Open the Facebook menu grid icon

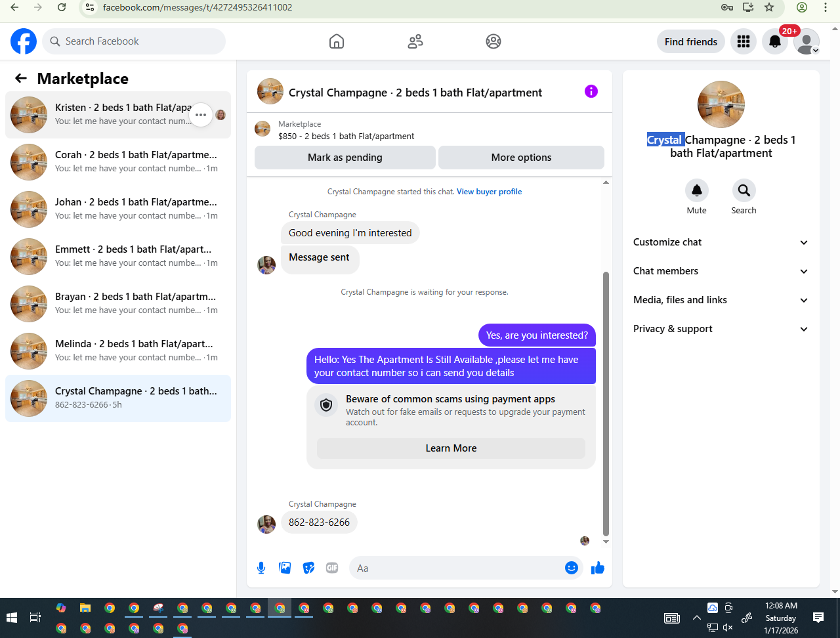tap(744, 41)
